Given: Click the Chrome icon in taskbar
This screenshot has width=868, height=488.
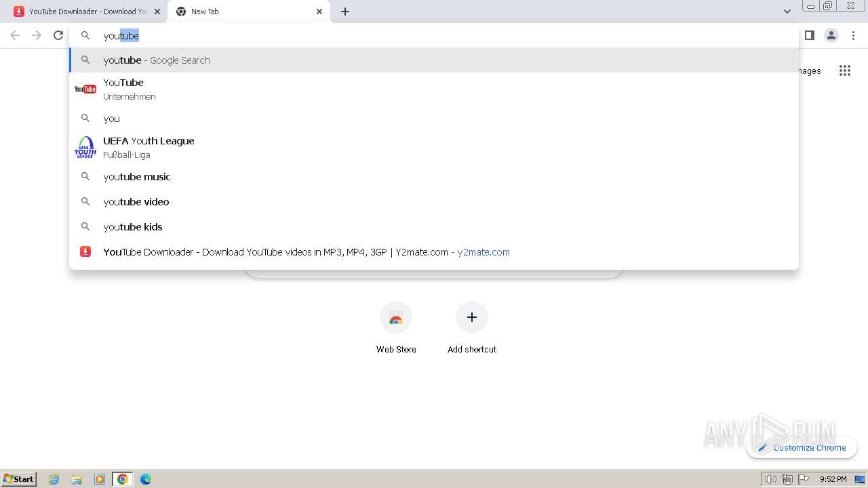Looking at the screenshot, I should tap(123, 479).
